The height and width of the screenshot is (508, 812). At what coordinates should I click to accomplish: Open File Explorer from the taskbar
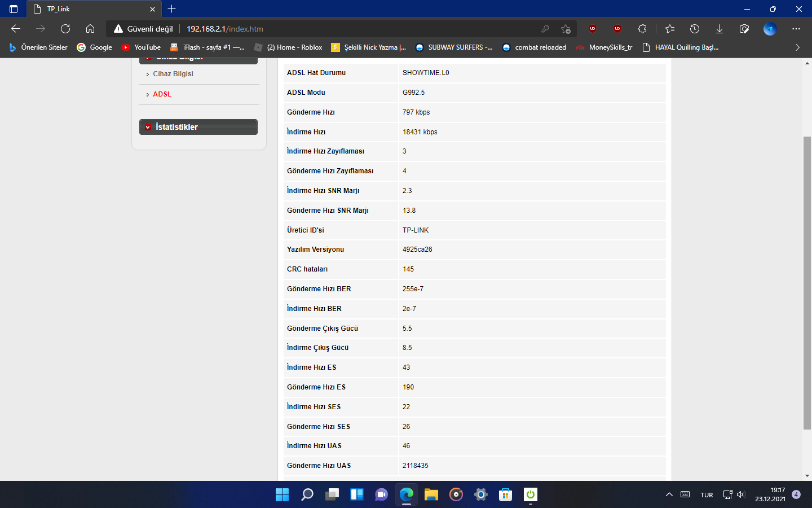(x=431, y=495)
